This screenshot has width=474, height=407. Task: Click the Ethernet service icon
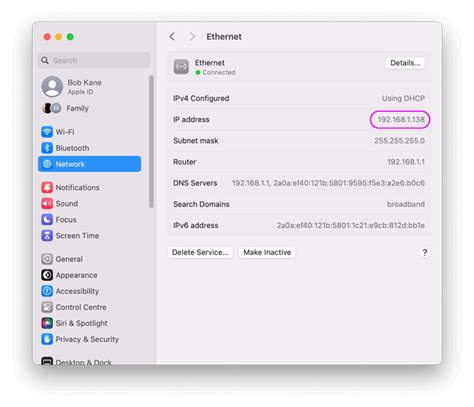(181, 67)
